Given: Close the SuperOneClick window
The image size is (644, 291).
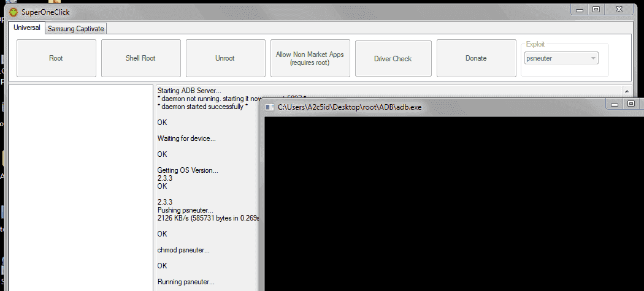Looking at the screenshot, I should click(x=619, y=9).
